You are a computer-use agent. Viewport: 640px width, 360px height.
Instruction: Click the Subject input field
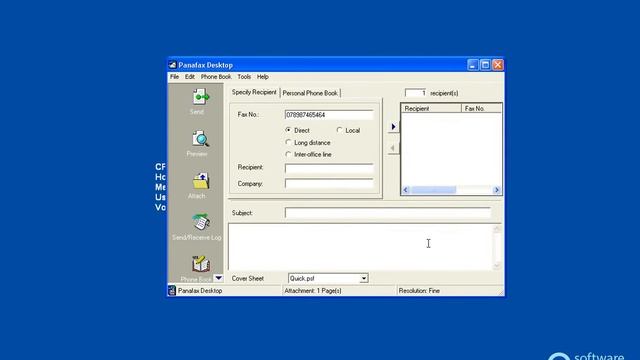coord(388,213)
